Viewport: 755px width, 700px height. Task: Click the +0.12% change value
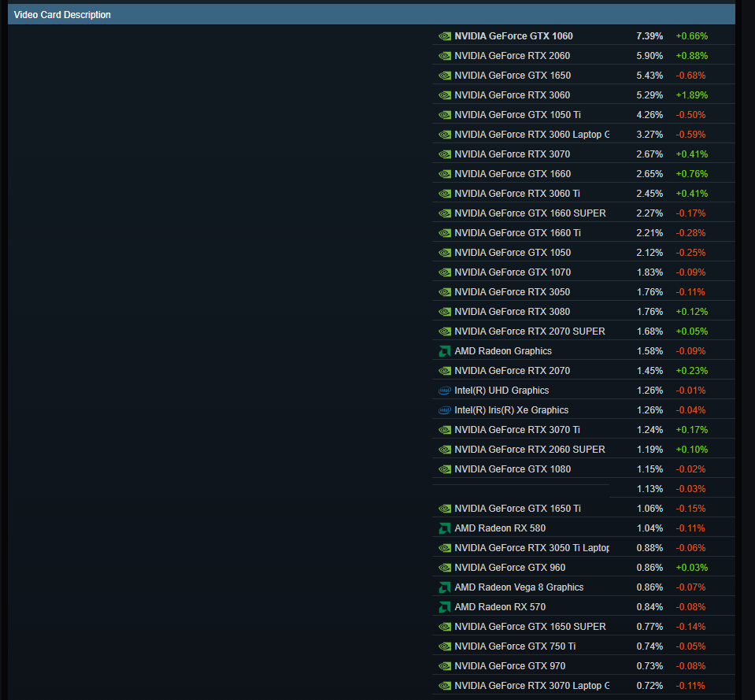coord(691,312)
